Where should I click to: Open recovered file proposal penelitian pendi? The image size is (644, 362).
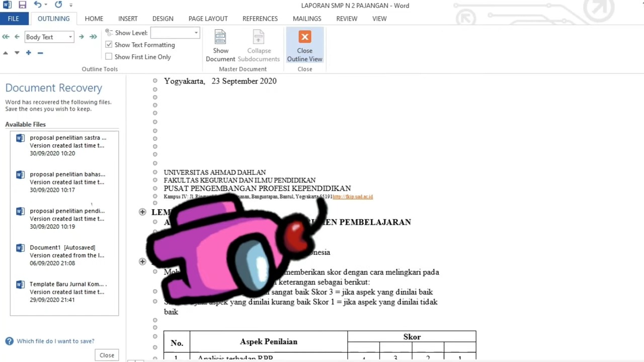coord(64,219)
